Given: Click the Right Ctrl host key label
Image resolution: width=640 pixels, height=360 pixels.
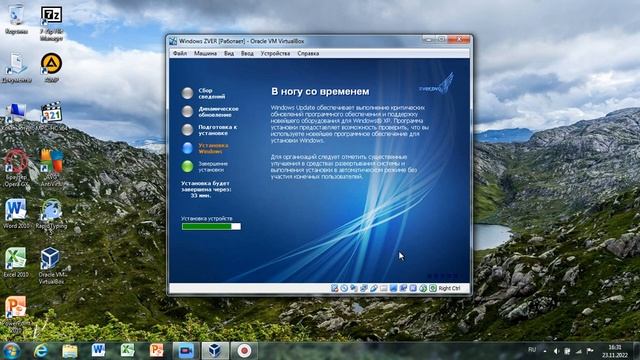Looking at the screenshot, I should click(x=449, y=288).
